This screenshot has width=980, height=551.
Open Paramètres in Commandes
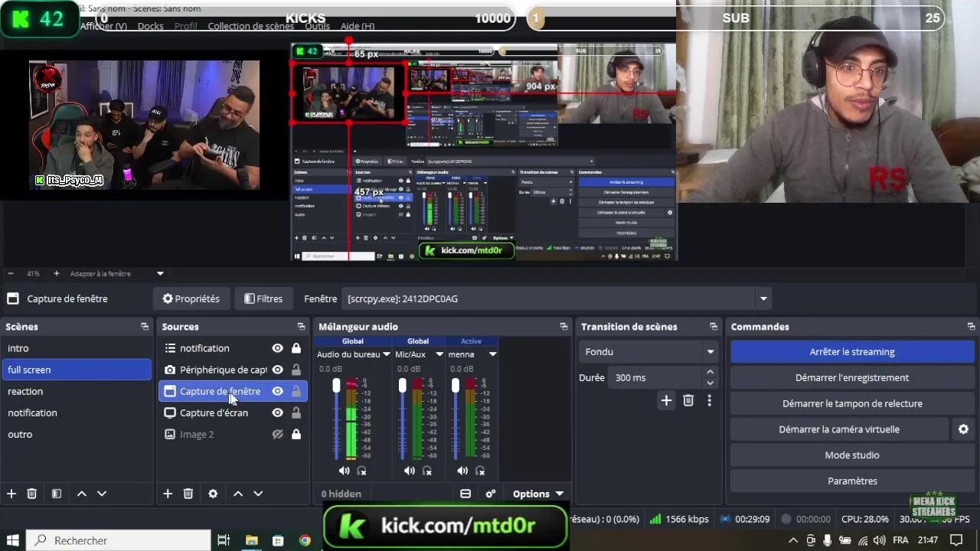tap(852, 481)
